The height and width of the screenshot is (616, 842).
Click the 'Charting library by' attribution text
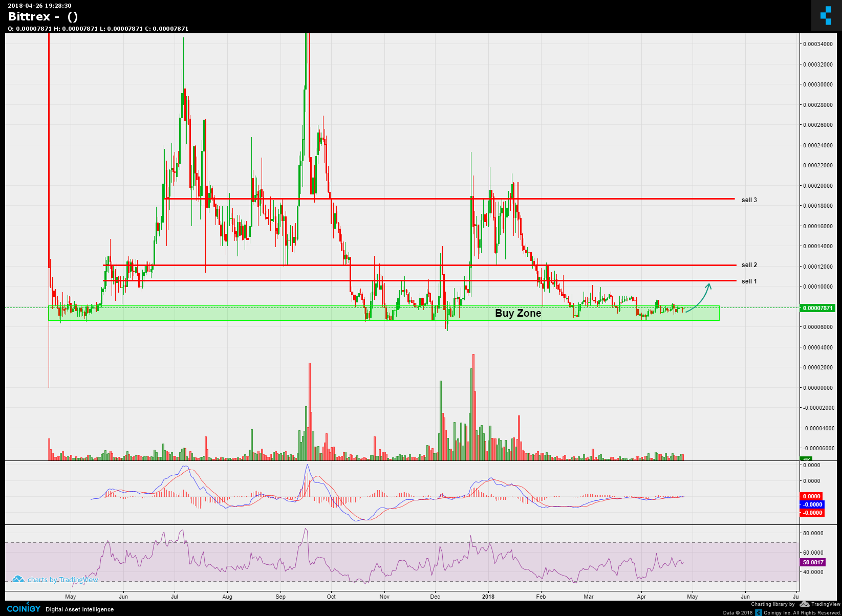(772, 605)
